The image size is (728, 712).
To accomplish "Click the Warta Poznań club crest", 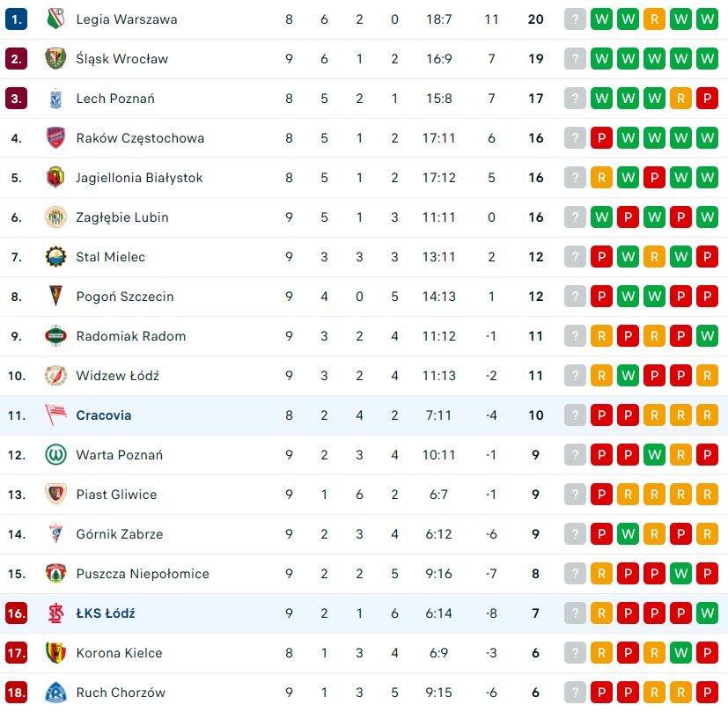I will 55,455.
